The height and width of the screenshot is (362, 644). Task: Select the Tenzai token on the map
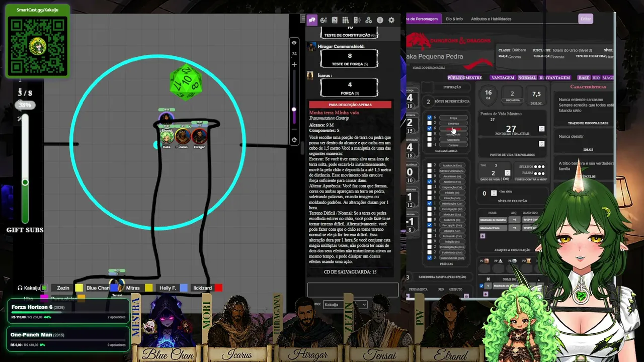tap(117, 286)
